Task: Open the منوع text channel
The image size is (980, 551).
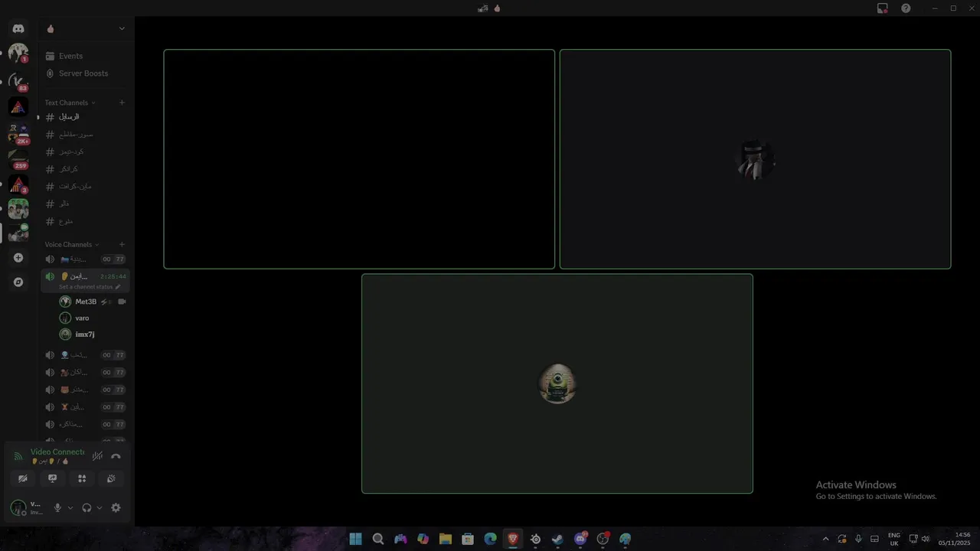Action: pos(84,221)
